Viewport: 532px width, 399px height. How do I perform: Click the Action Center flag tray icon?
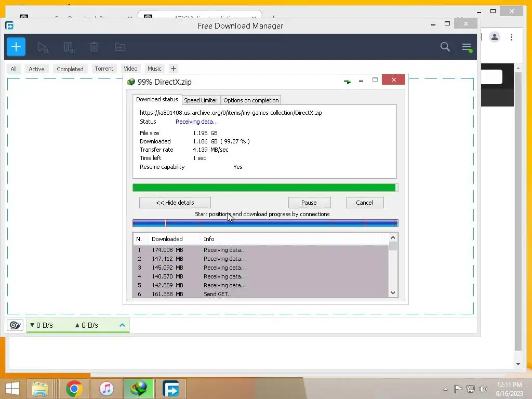point(458,389)
